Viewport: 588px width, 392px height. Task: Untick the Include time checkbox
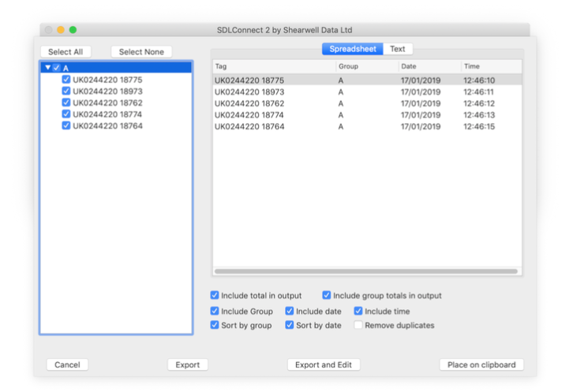[359, 312]
